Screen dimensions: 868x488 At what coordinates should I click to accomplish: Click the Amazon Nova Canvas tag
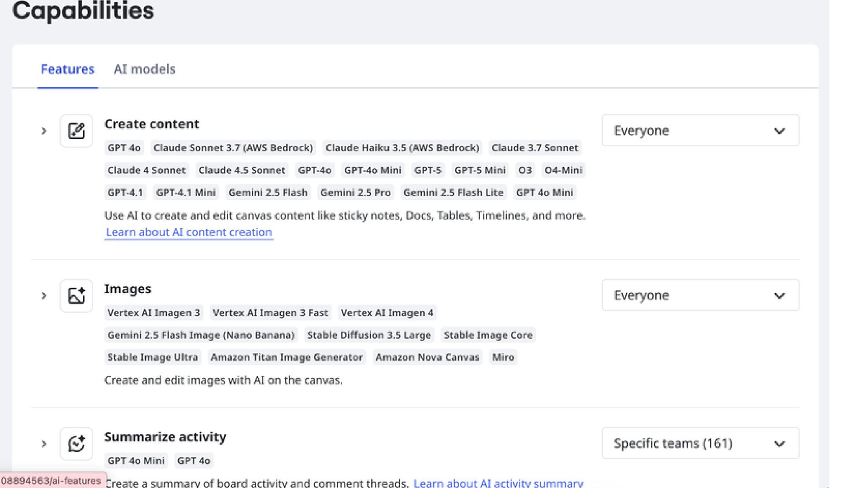[427, 357]
